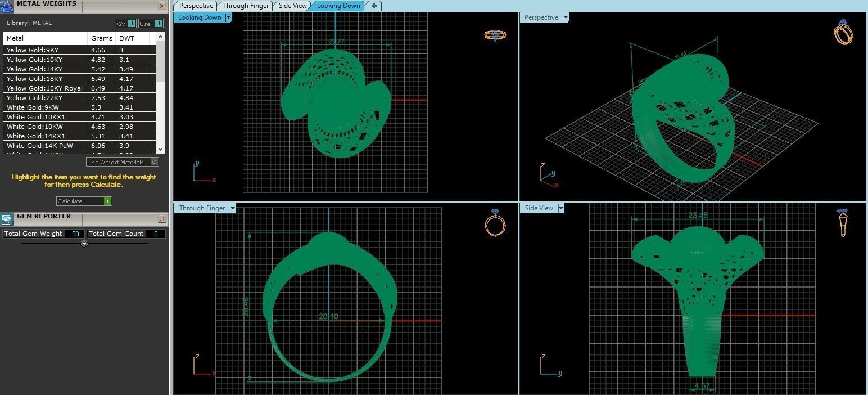
Task: Switch to the Perspective tab
Action: click(196, 6)
